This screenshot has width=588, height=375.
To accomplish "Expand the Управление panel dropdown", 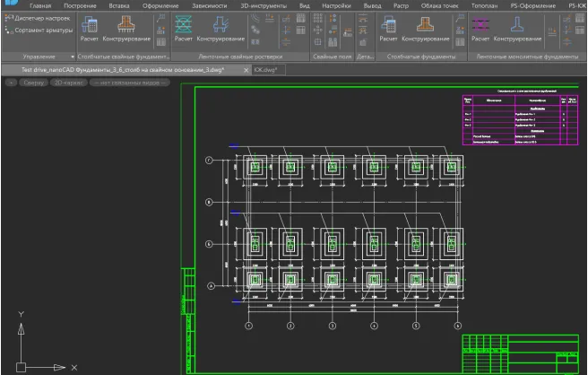I will [73, 57].
